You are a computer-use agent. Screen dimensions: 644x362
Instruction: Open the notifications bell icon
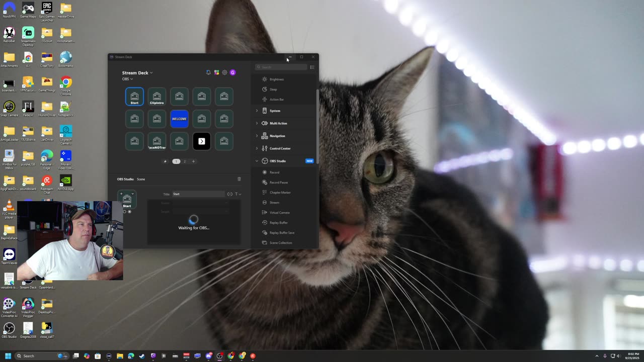(208, 72)
